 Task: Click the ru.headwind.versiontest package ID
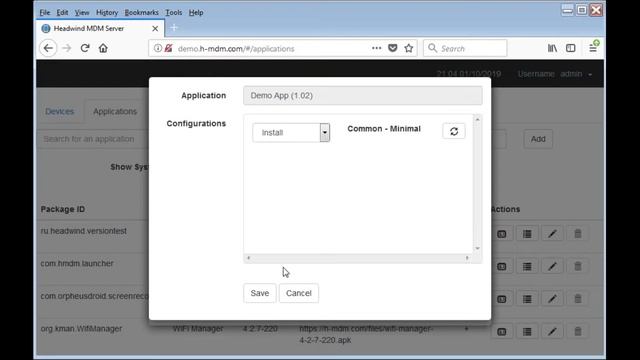(x=84, y=231)
